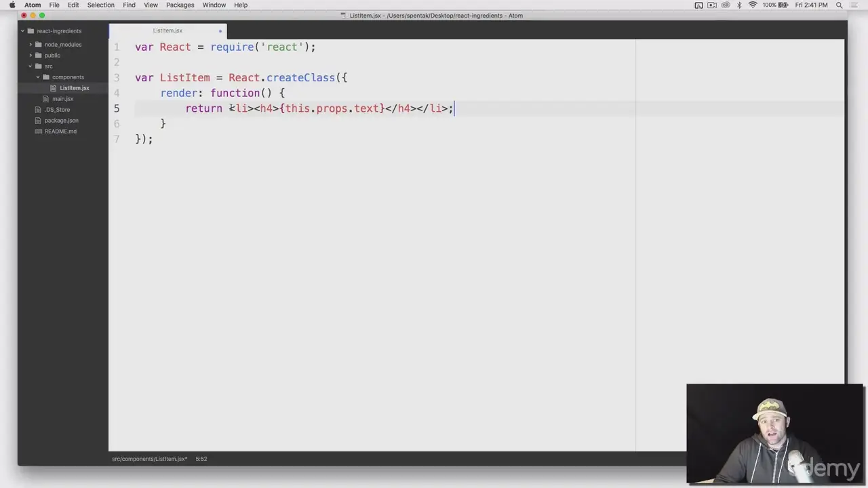Open the Atom application menu
This screenshot has height=488, width=868.
[33, 5]
